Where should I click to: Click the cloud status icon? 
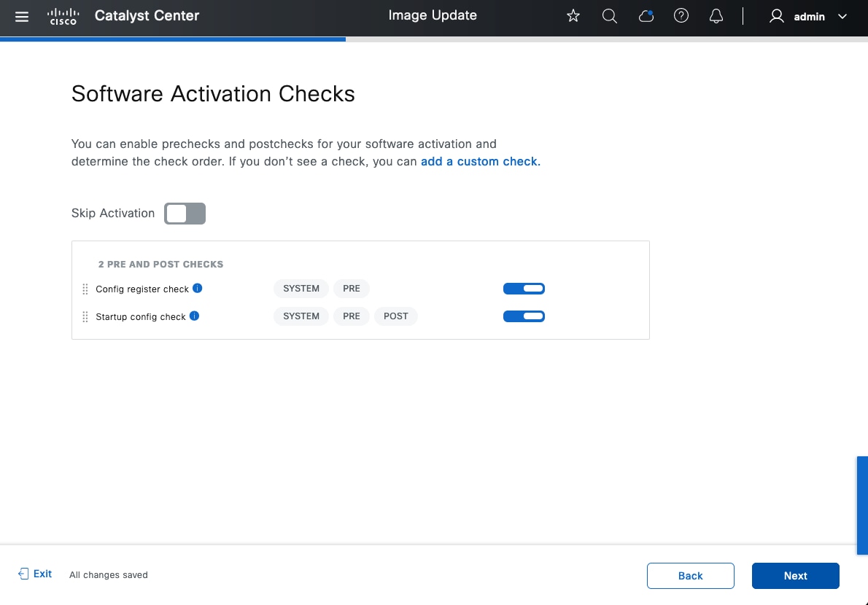[646, 16]
